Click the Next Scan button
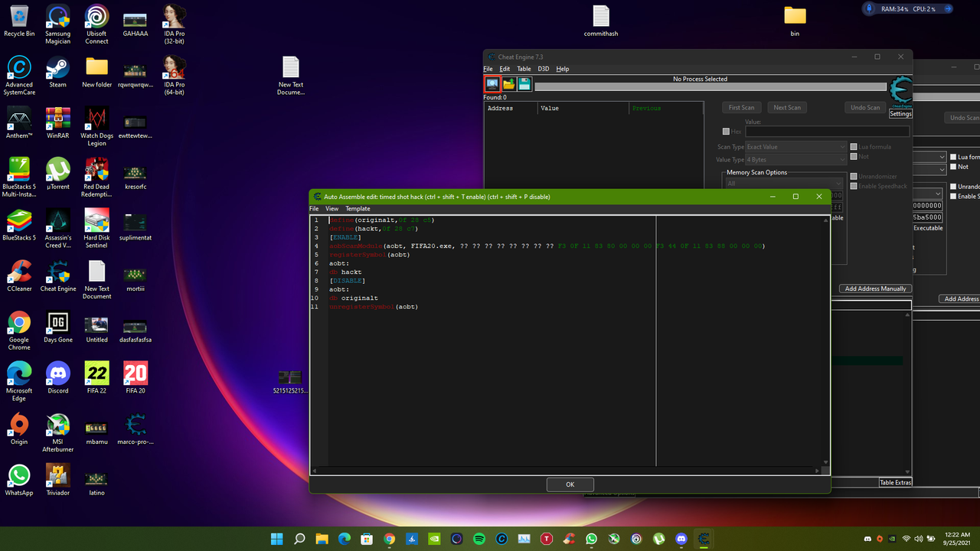The height and width of the screenshot is (551, 980). coord(787,107)
